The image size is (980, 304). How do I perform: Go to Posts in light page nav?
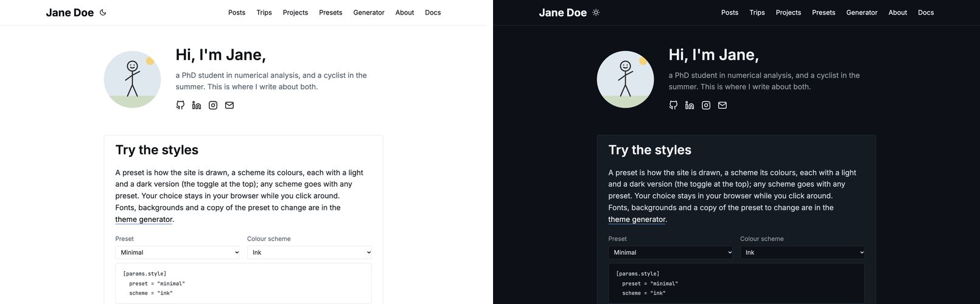point(237,12)
